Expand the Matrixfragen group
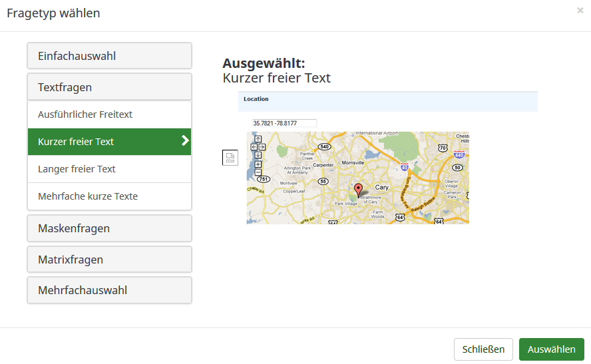This screenshot has height=364, width=591. [109, 260]
